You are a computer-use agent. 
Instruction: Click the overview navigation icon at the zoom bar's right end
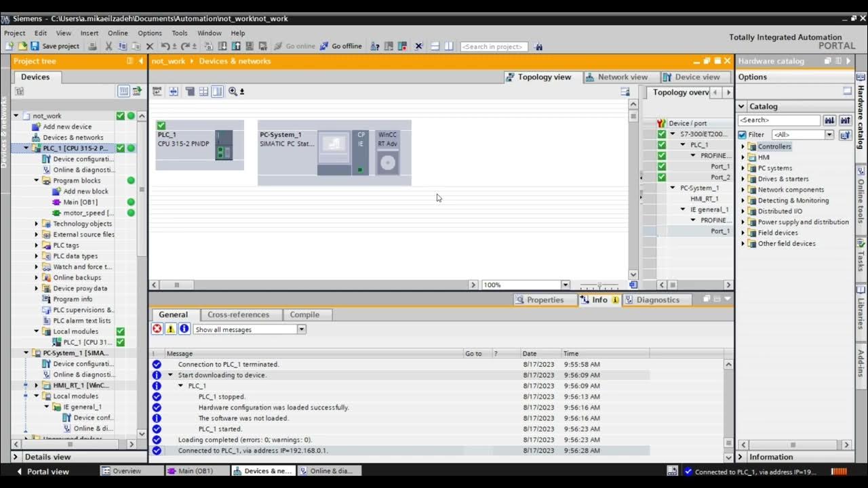(x=633, y=285)
